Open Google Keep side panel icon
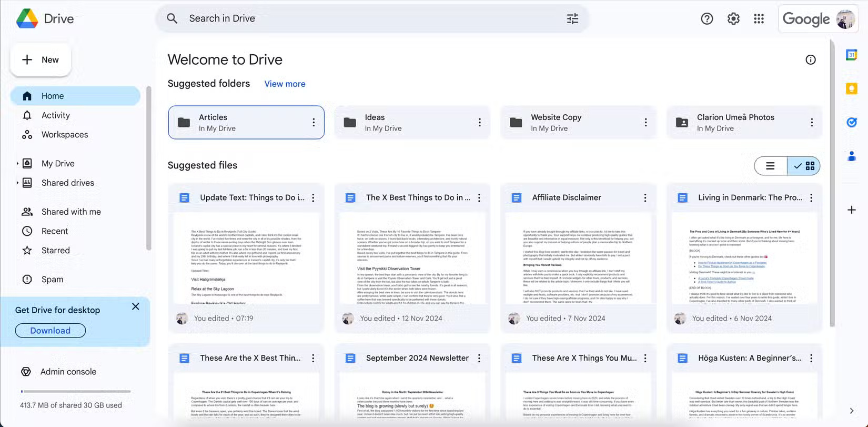868x427 pixels. (852, 88)
